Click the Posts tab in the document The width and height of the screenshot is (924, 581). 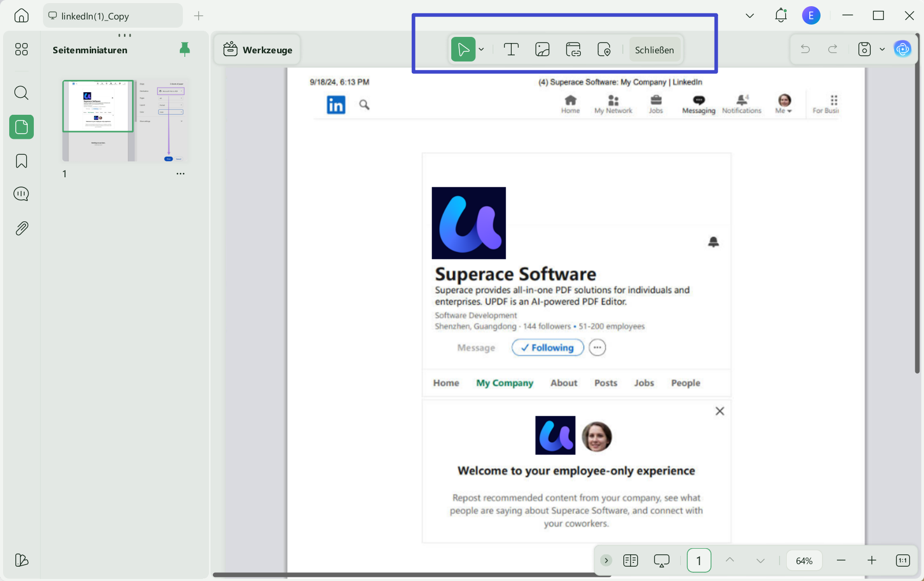coord(605,383)
